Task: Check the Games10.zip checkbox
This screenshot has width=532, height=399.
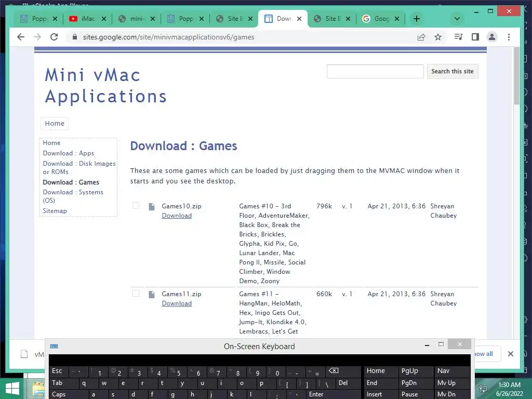Action: 136,206
